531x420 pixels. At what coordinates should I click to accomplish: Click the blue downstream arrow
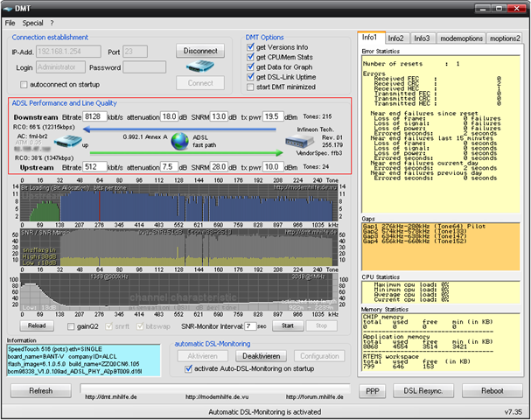pyautogui.click(x=179, y=129)
